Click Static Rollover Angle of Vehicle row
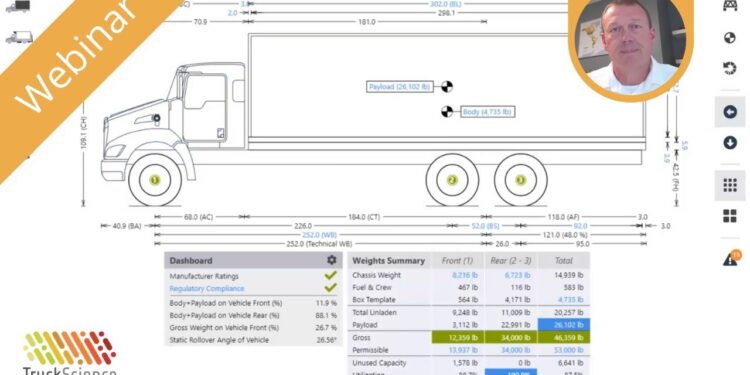750x375 pixels. point(253,340)
